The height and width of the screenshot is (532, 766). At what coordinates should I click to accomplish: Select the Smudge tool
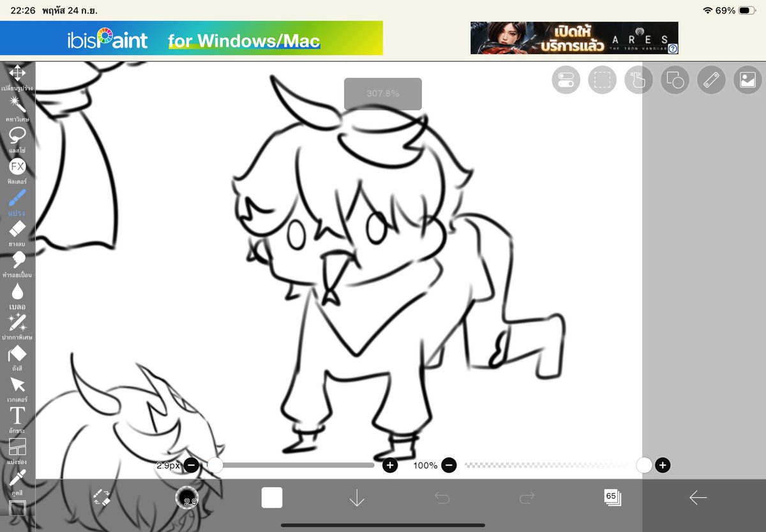point(17,260)
